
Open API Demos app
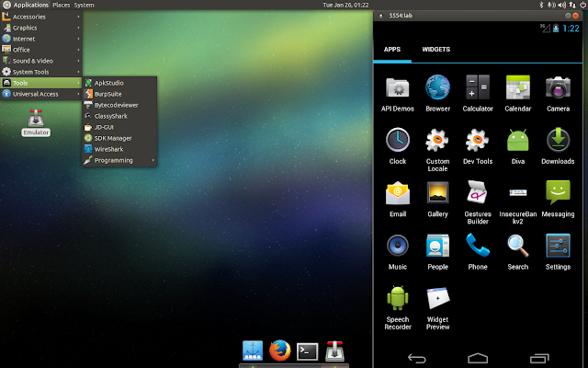(x=398, y=90)
